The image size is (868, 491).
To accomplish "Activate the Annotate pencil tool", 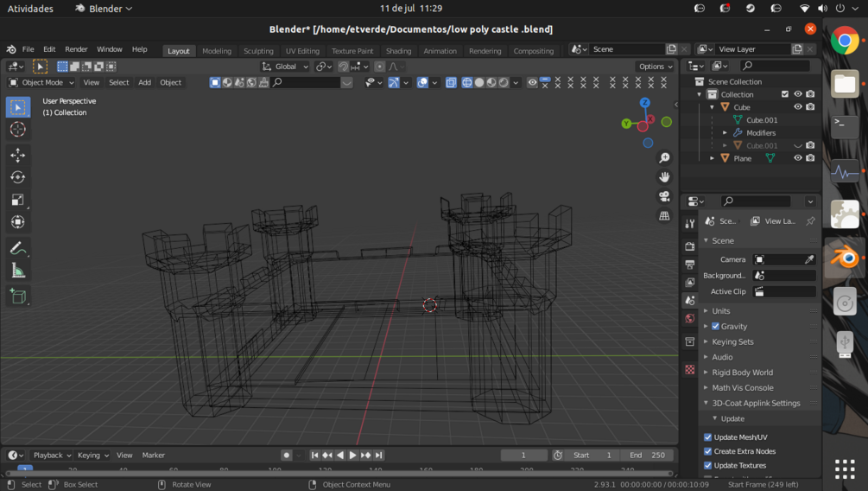I will click(x=18, y=248).
